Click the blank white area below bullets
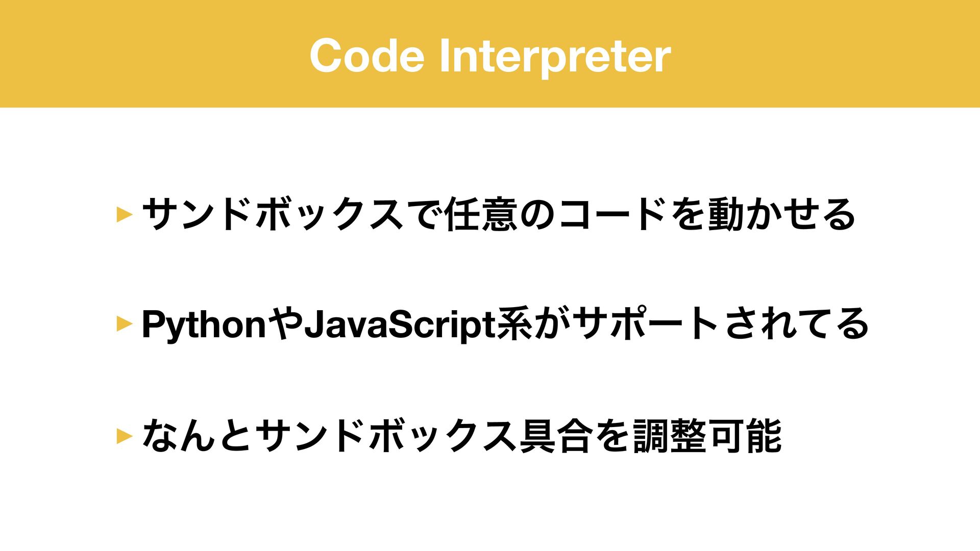This screenshot has width=980, height=551. point(490,510)
